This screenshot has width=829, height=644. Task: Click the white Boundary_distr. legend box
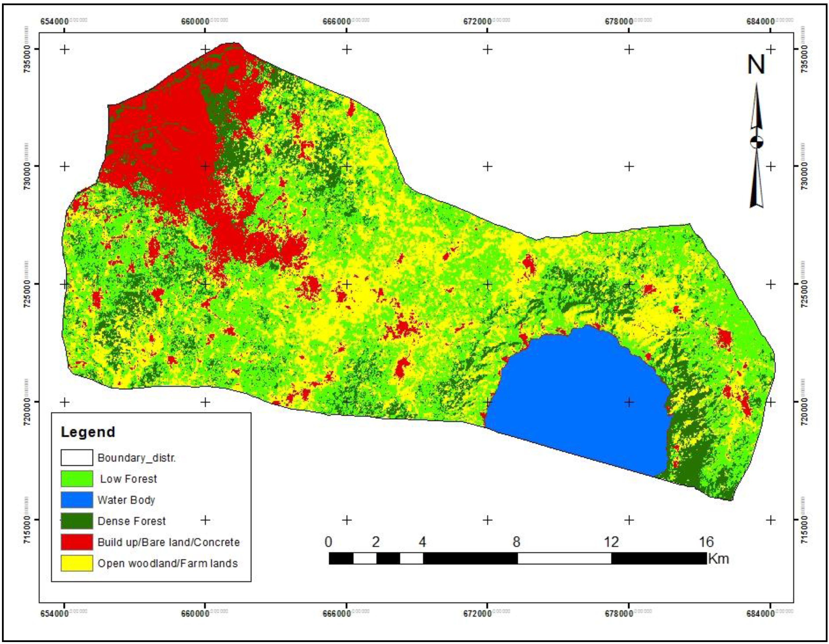(77, 458)
